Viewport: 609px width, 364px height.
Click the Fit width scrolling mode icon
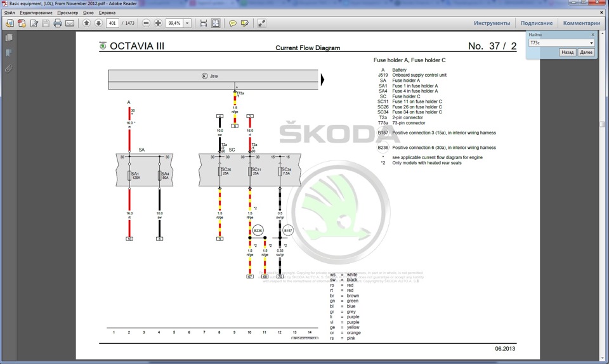point(204,23)
